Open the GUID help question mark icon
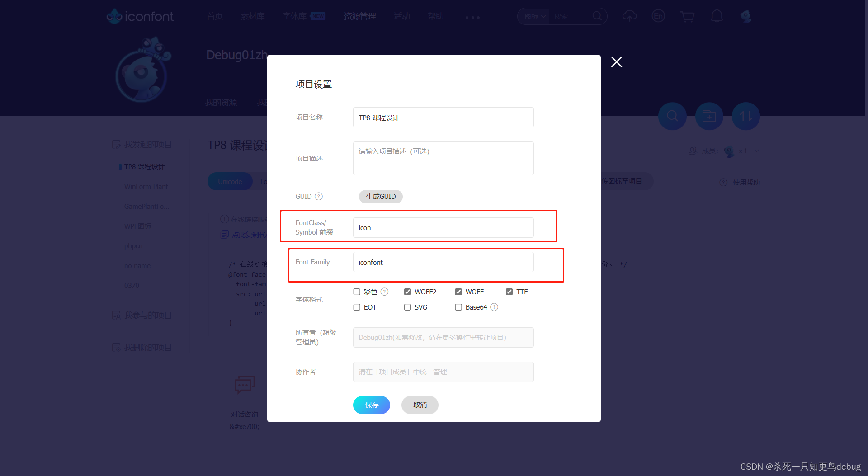 click(x=319, y=196)
